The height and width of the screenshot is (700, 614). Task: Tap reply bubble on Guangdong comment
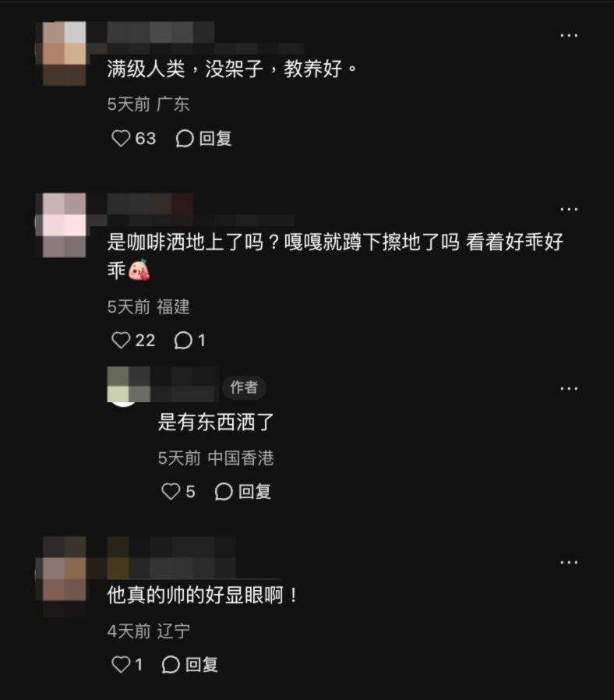pyautogui.click(x=185, y=139)
